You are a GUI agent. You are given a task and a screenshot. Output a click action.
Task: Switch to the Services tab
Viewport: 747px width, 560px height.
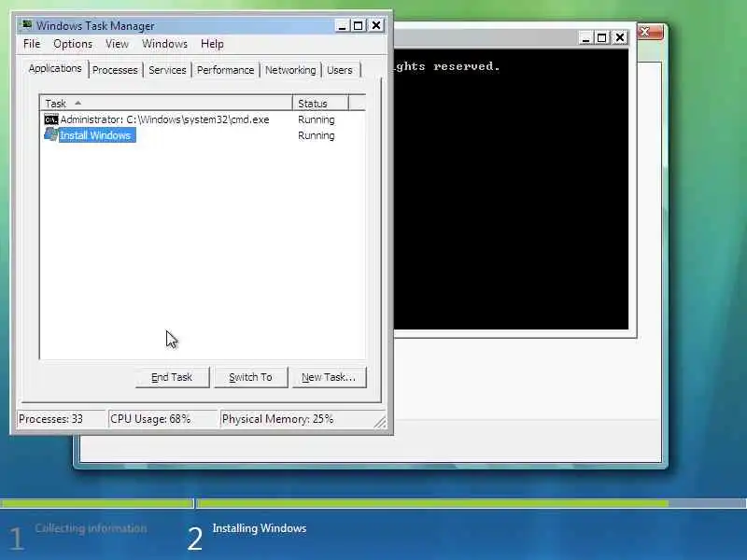pos(167,70)
